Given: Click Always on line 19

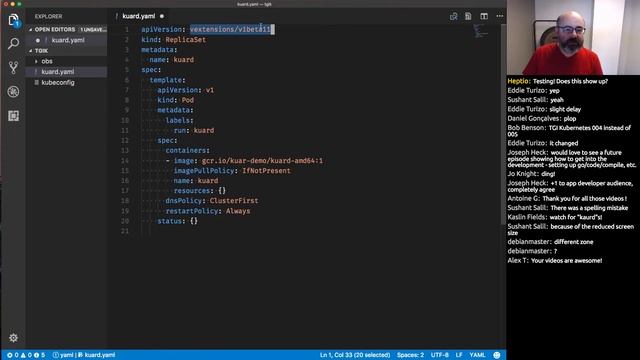Looking at the screenshot, I should [238, 211].
